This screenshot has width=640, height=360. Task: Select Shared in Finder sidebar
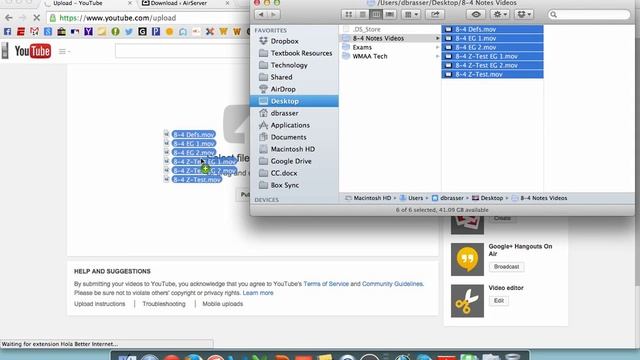(x=281, y=77)
